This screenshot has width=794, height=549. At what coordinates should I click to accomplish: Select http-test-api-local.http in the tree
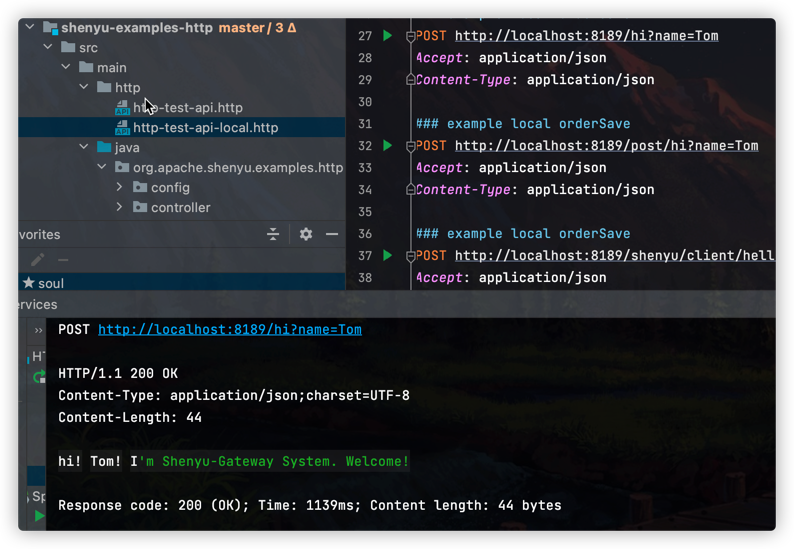pyautogui.click(x=205, y=128)
